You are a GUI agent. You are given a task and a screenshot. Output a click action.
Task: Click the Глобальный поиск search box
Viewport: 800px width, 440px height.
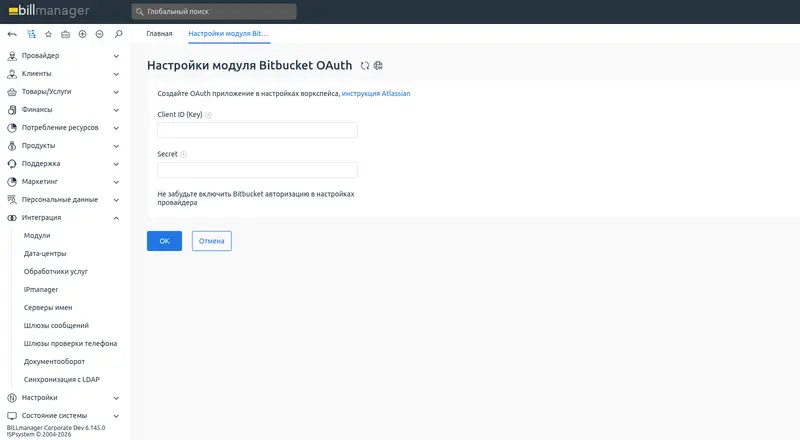point(214,11)
